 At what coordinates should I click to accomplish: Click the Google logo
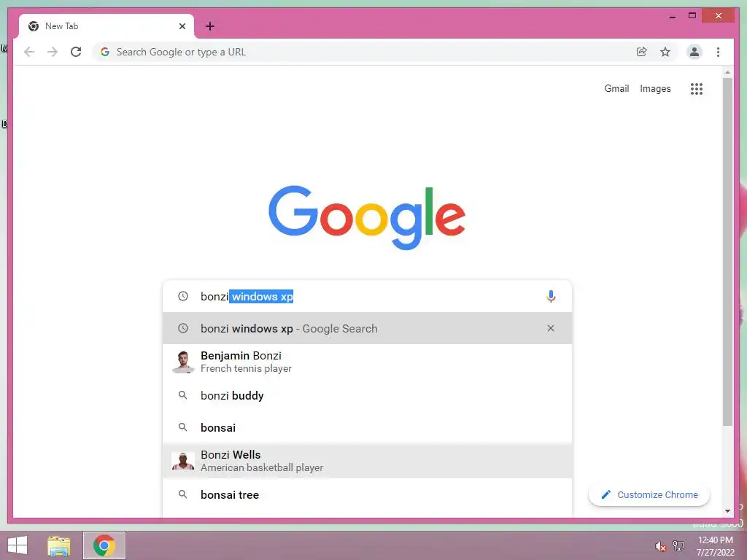coord(367,217)
